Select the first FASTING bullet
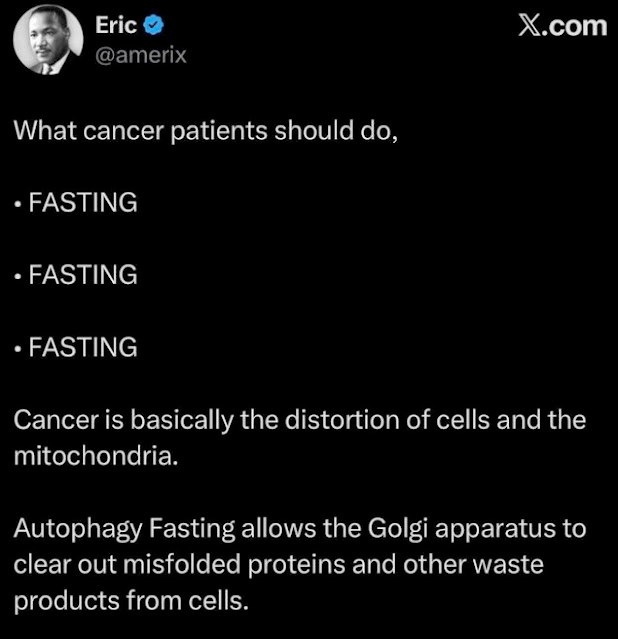This screenshot has height=639, width=618. (x=82, y=203)
